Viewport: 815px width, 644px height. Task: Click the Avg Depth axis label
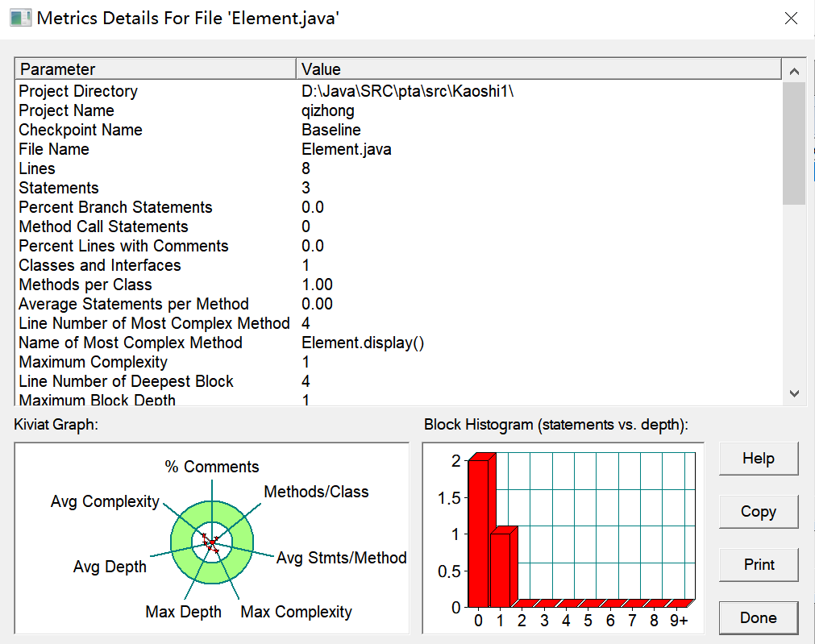pyautogui.click(x=110, y=567)
